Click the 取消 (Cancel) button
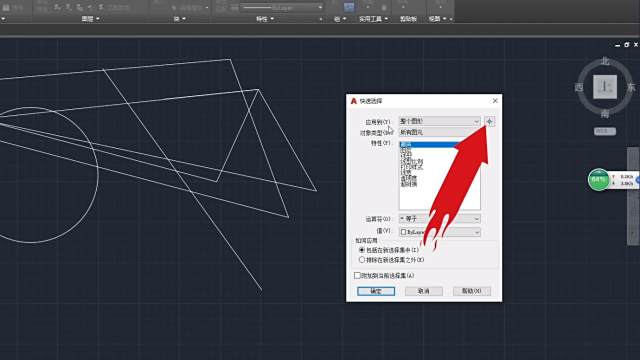Viewport: 640px width, 360px height. tap(424, 291)
